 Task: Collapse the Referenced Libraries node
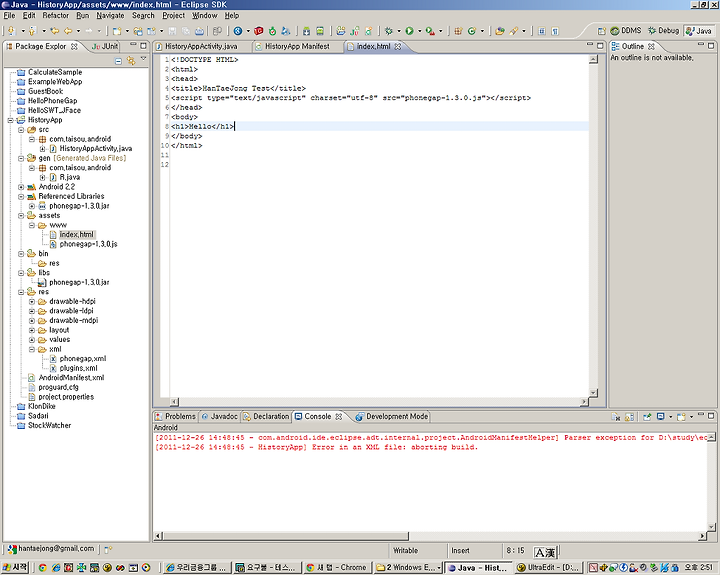pyautogui.click(x=21, y=197)
